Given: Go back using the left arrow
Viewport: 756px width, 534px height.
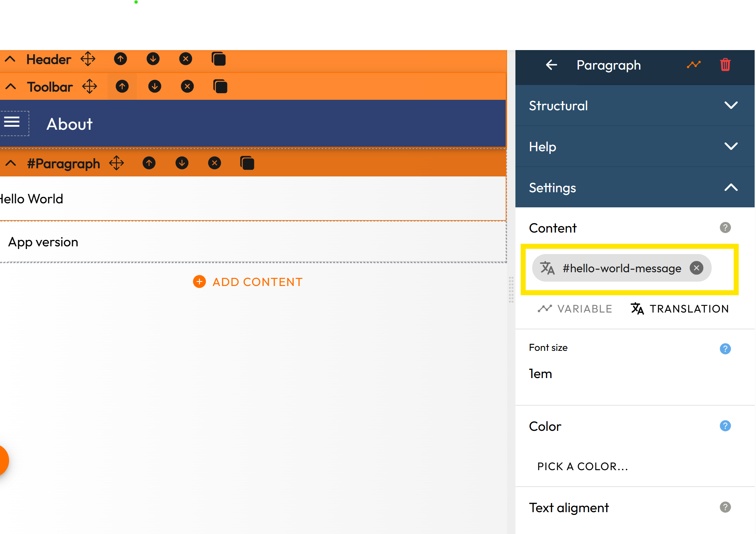Looking at the screenshot, I should [x=551, y=65].
